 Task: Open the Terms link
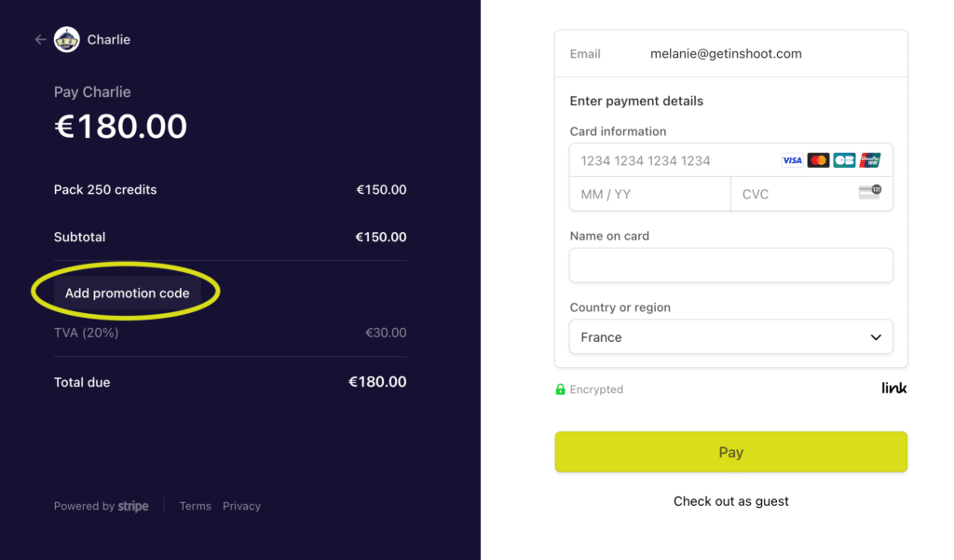click(x=196, y=506)
